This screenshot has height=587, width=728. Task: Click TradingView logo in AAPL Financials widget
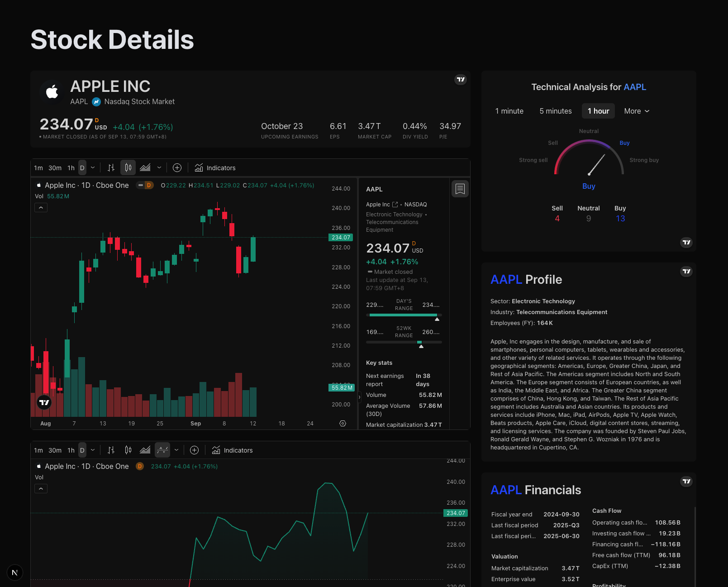tap(686, 482)
